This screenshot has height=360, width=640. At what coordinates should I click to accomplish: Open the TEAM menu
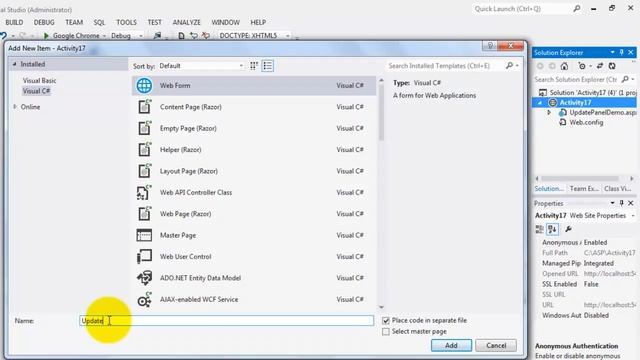tap(74, 22)
